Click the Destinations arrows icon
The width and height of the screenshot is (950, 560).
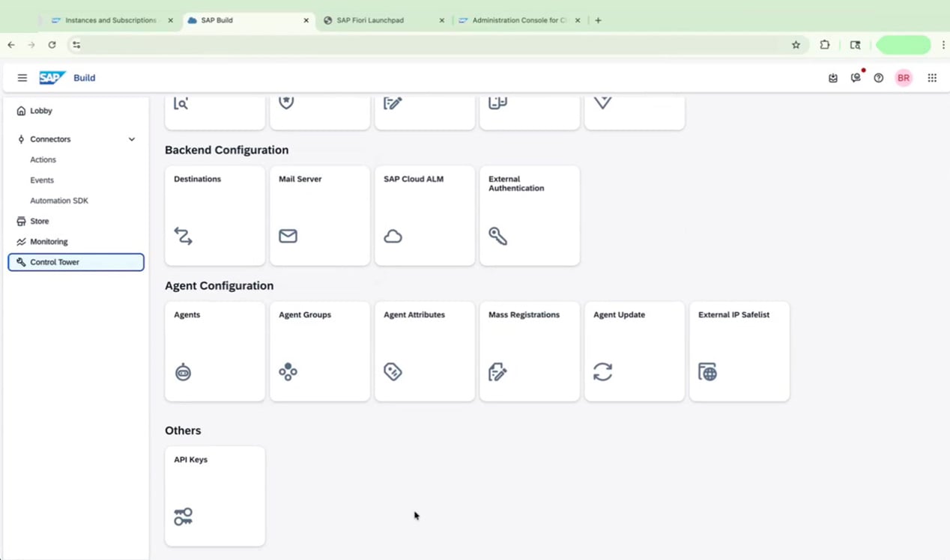184,236
